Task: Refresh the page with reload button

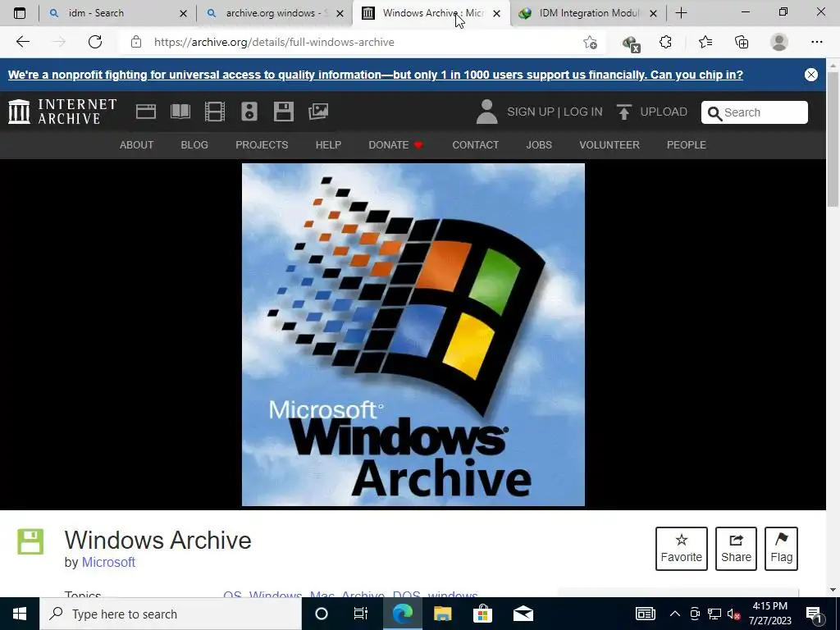Action: point(95,42)
